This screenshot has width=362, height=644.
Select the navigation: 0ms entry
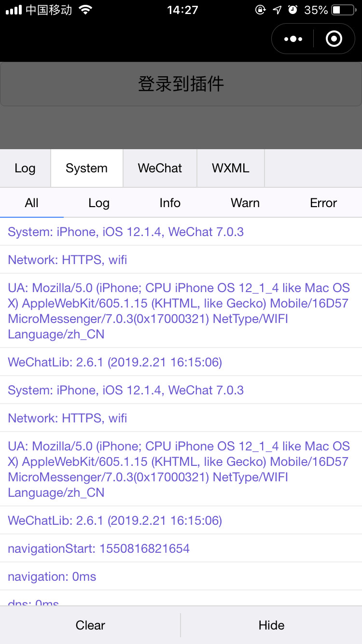[181, 576]
